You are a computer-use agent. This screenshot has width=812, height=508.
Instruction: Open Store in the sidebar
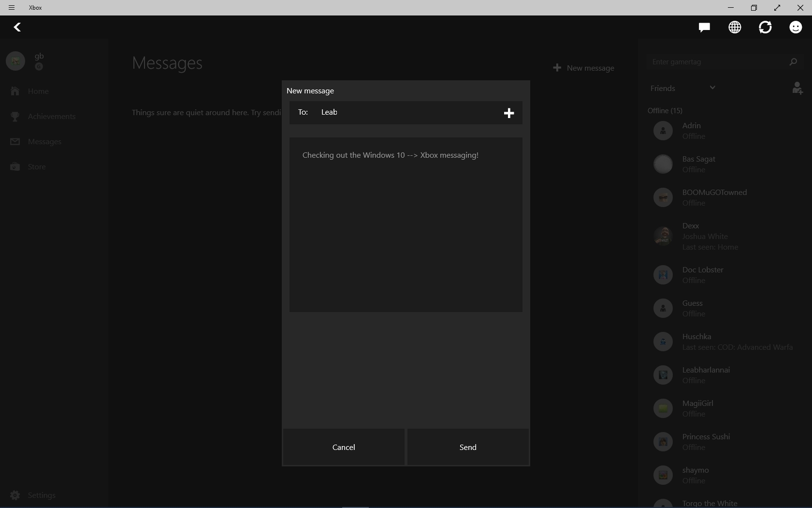click(x=53, y=166)
